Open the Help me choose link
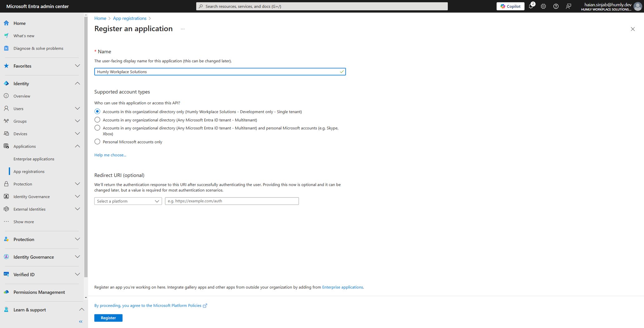 pos(110,155)
